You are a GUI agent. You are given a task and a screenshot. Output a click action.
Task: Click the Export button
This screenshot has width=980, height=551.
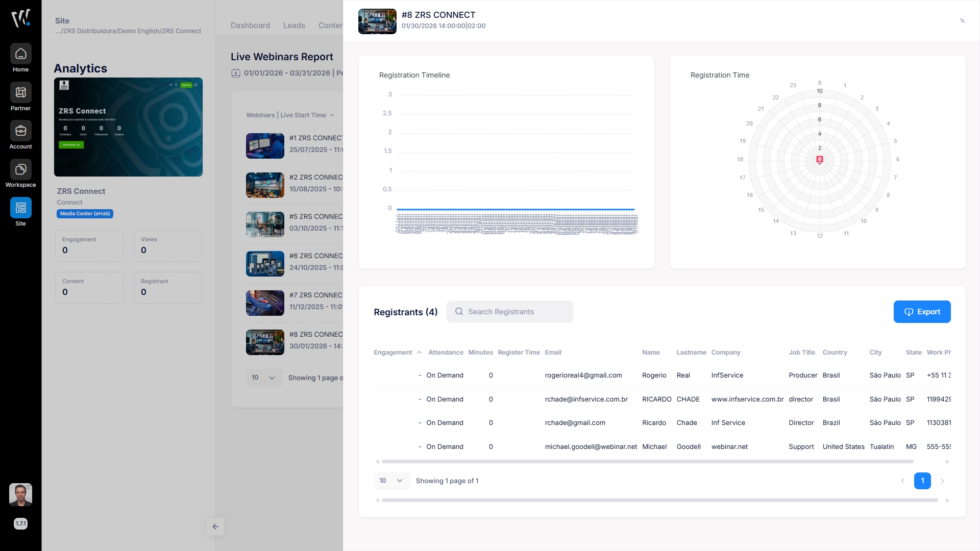(x=922, y=312)
